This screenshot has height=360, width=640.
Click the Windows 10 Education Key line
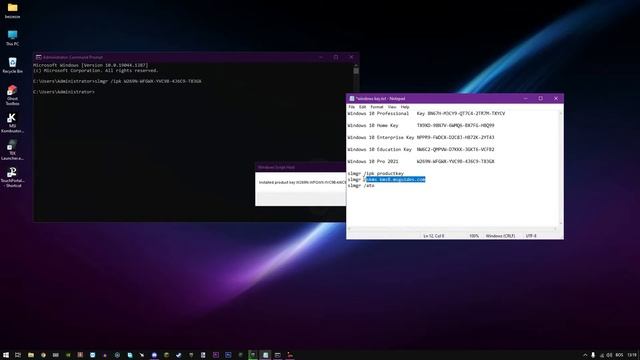click(421, 149)
